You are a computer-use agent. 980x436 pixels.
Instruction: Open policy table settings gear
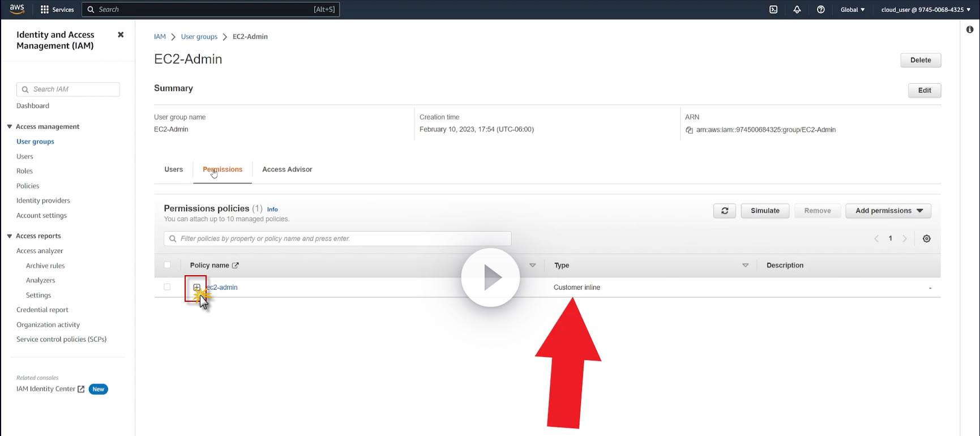pyautogui.click(x=927, y=238)
